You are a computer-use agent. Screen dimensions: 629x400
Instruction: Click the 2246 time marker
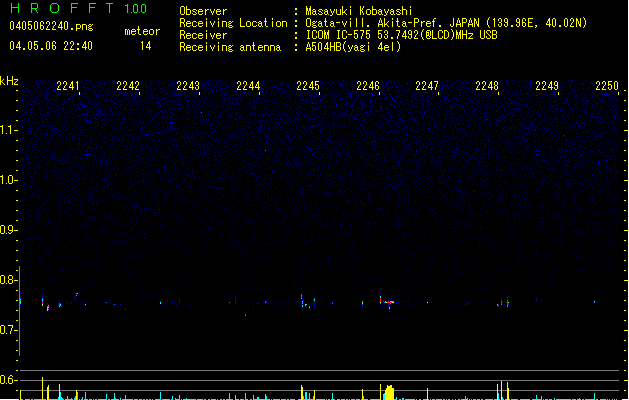368,86
